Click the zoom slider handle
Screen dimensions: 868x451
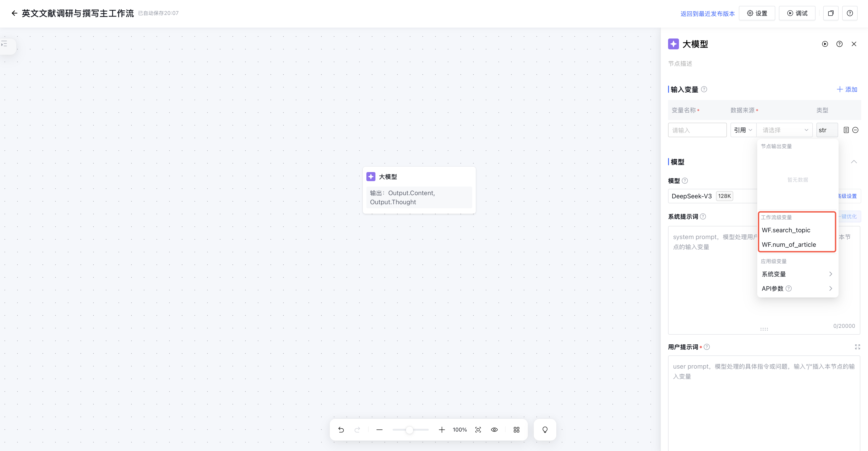point(409,430)
